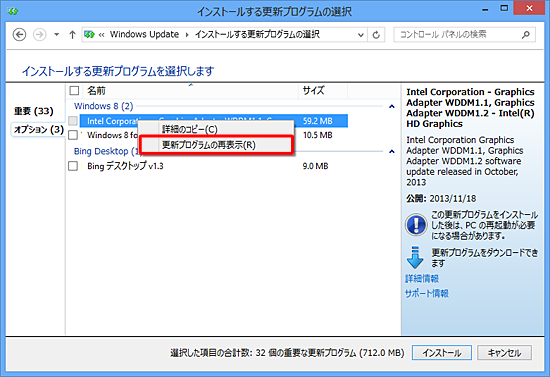Collapse the Bing Desktop group
The height and width of the screenshot is (377, 550).
pos(392,152)
